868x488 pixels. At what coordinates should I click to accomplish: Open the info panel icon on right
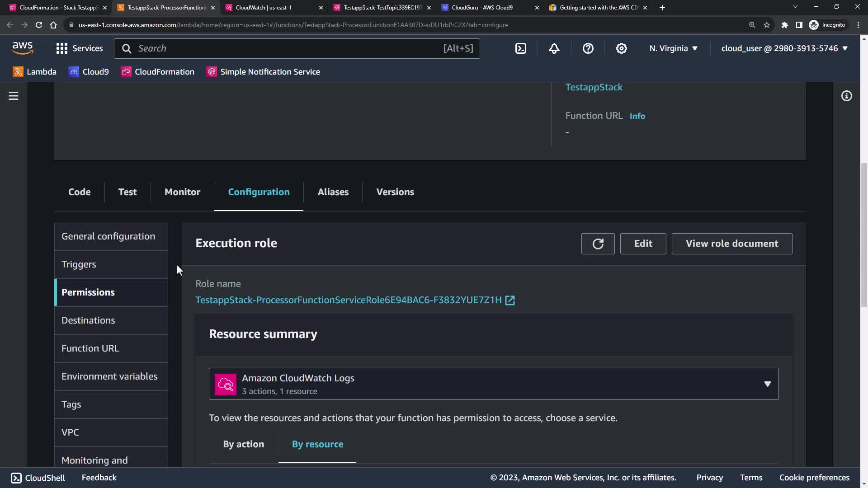pos(846,96)
